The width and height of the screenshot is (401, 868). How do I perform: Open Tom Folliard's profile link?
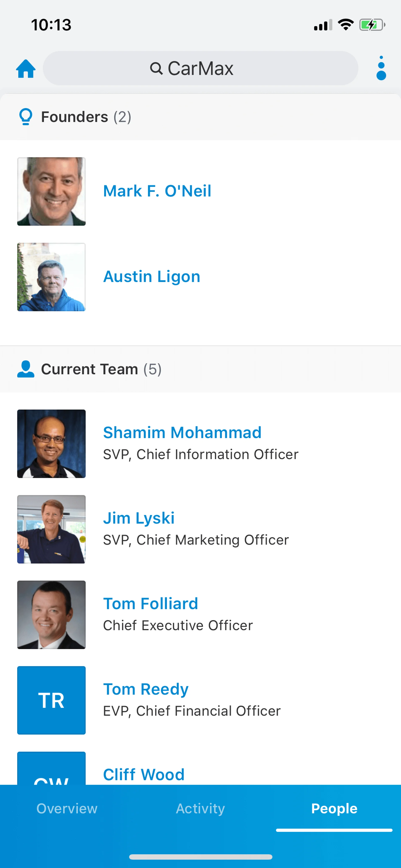150,604
